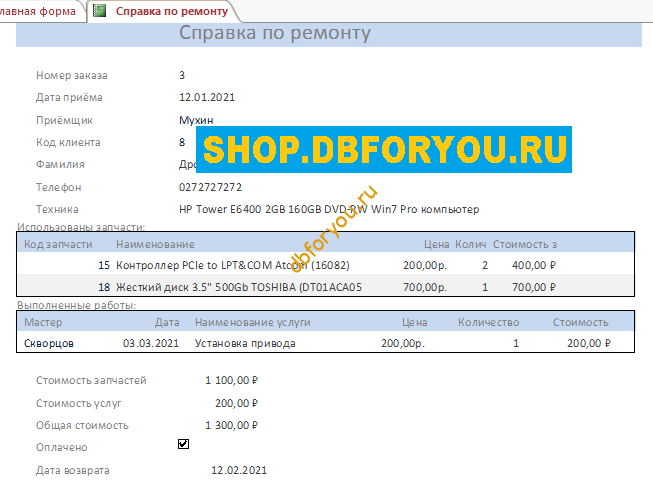Click the Техника label
Screen dimensions: 653x491
pyautogui.click(x=57, y=209)
